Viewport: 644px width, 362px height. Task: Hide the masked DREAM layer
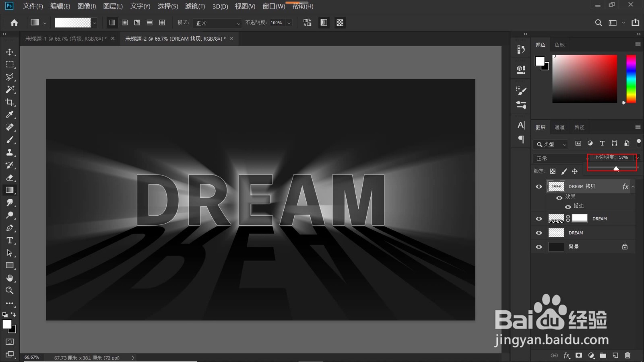click(539, 219)
